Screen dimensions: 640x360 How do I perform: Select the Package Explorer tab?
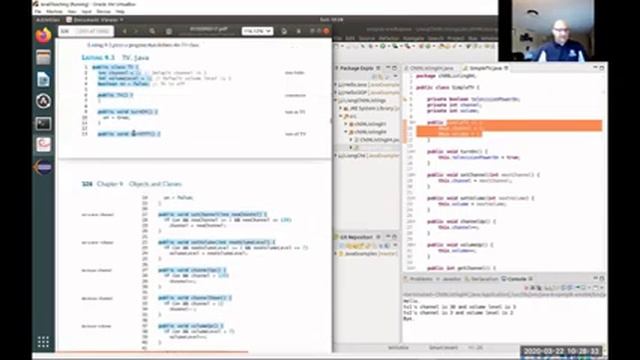(357, 68)
